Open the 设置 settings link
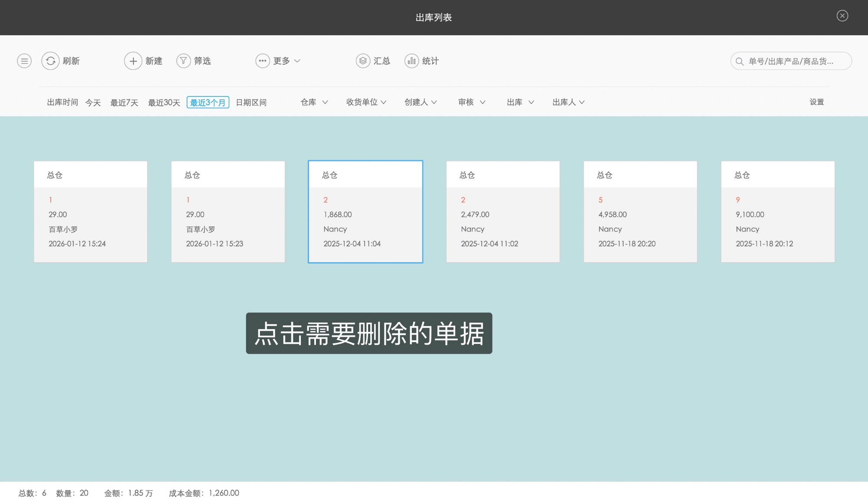This screenshot has width=868, height=504. tap(816, 102)
